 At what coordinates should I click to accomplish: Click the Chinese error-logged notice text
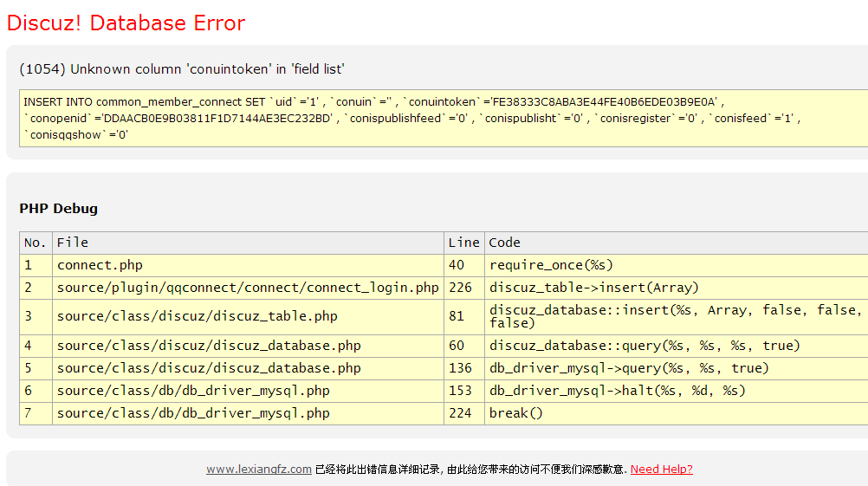click(x=471, y=470)
